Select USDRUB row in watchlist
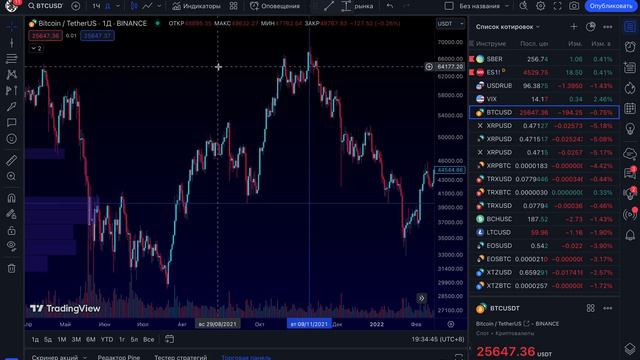Image resolution: width=640 pixels, height=360 pixels. click(x=544, y=86)
